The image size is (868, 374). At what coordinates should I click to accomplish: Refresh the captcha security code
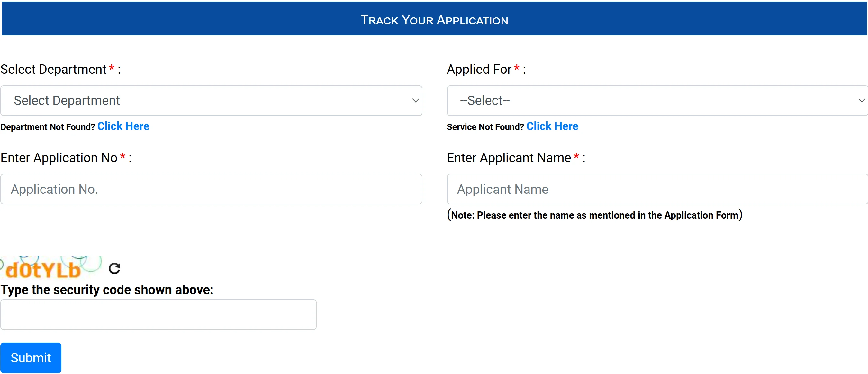click(x=114, y=268)
